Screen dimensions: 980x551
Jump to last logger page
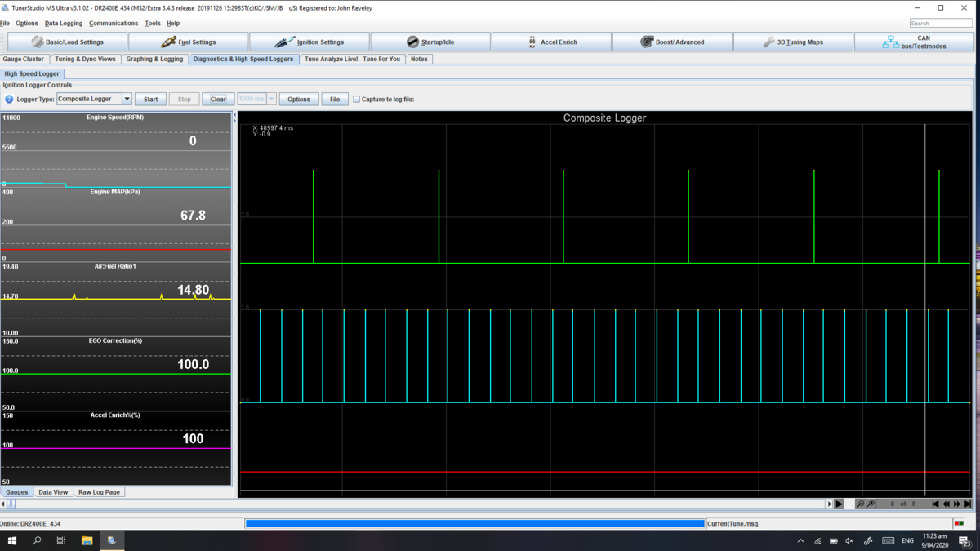pos(968,504)
